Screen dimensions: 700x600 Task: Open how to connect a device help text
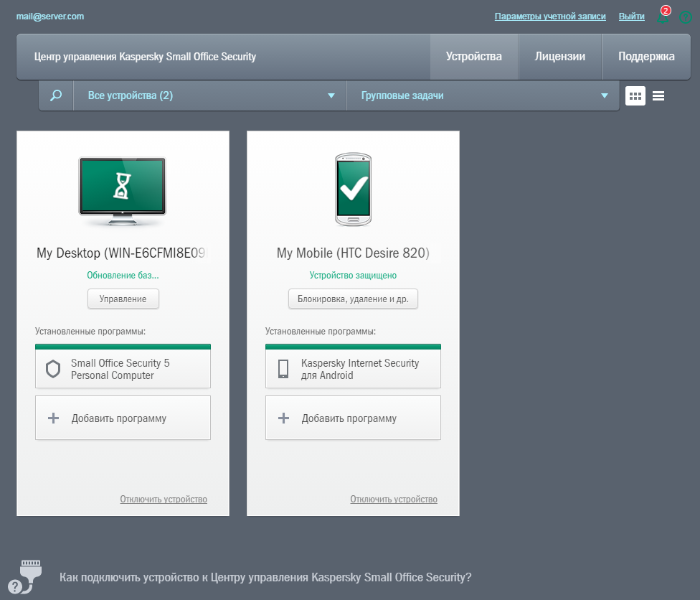pyautogui.click(x=265, y=577)
